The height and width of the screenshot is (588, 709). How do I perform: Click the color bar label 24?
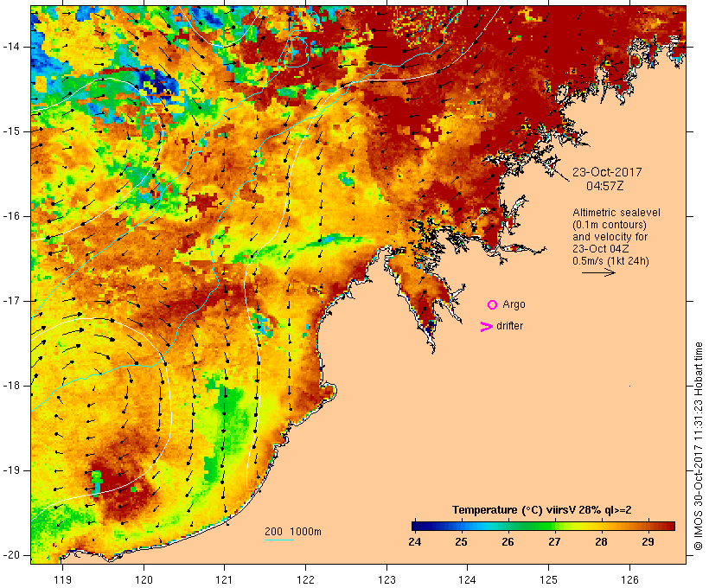pyautogui.click(x=415, y=542)
